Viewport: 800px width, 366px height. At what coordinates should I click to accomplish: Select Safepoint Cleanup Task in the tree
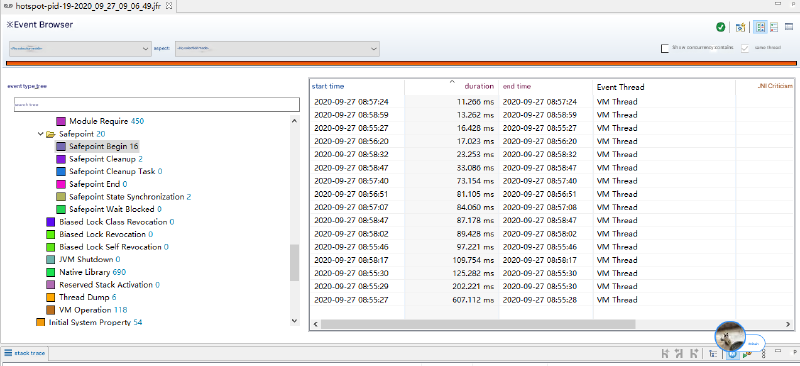tap(116, 172)
